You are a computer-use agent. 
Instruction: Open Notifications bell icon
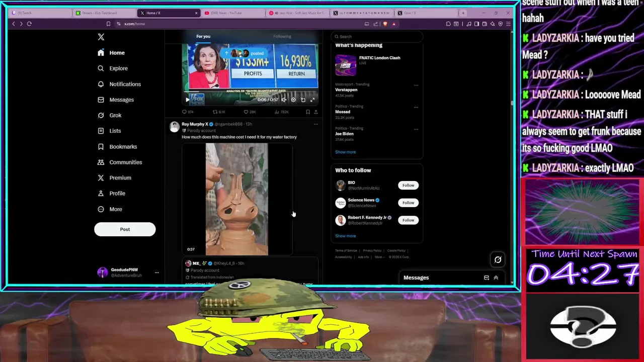101,84
